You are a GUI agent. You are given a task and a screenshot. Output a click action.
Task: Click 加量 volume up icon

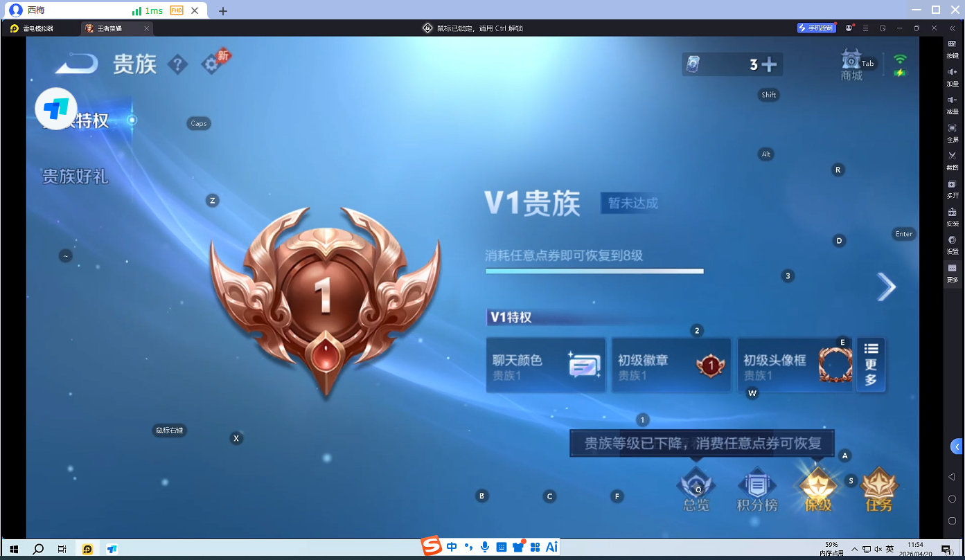coord(953,76)
